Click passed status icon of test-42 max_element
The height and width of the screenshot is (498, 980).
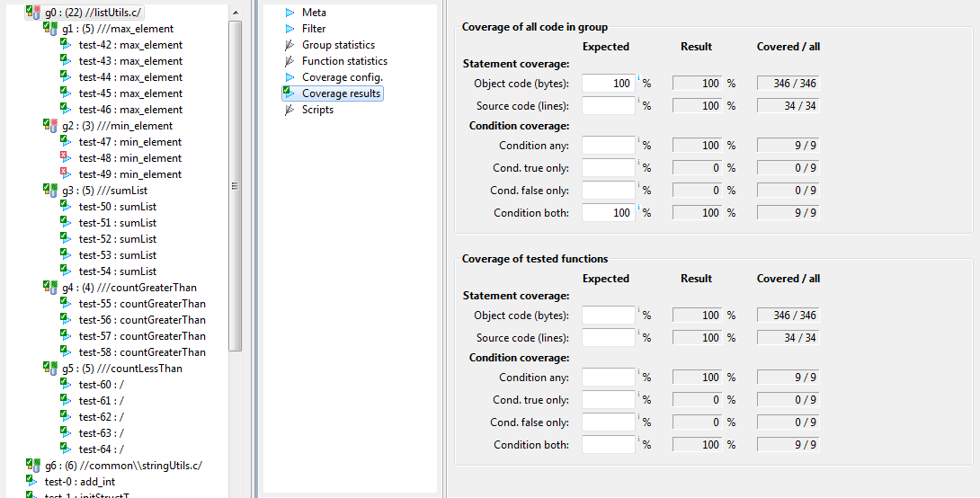point(66,44)
